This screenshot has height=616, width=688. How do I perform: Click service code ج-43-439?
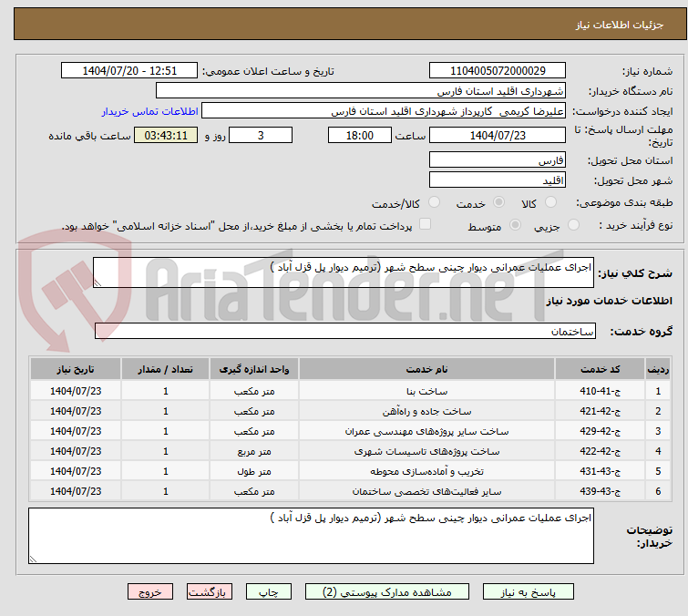(600, 491)
